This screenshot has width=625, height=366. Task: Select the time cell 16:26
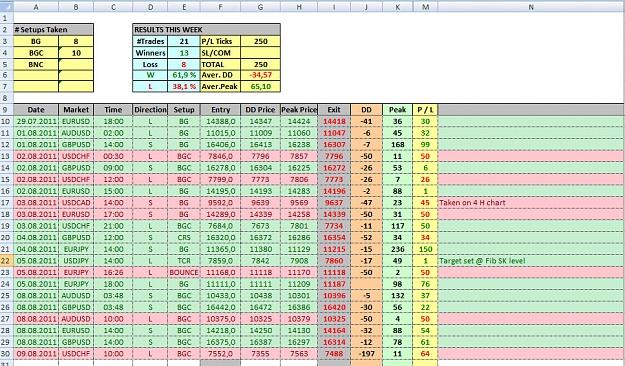(x=113, y=272)
